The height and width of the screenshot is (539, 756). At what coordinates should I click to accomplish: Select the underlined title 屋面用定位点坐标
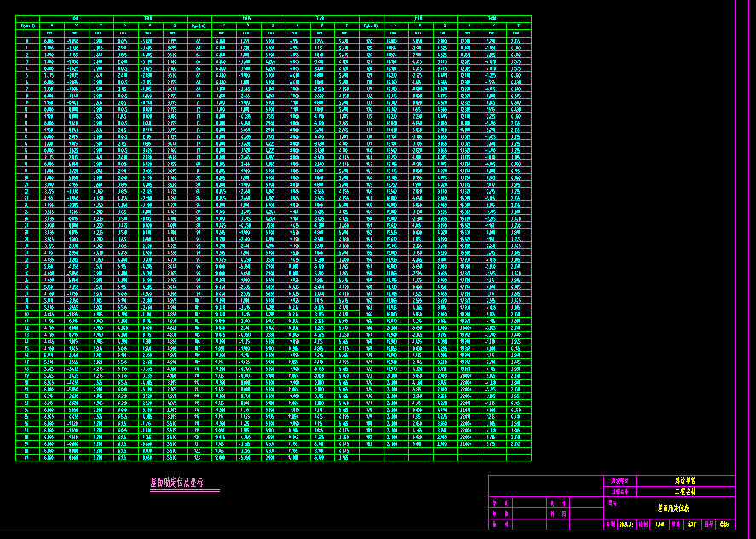177,482
